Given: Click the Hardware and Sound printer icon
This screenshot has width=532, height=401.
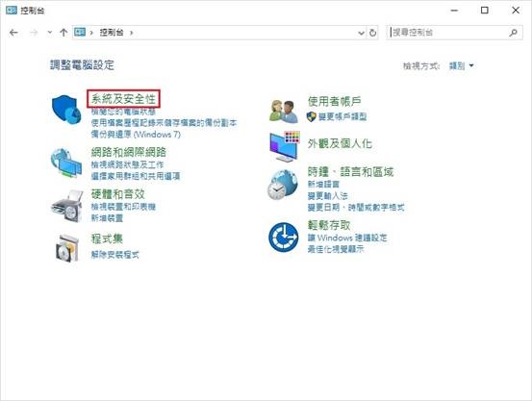Looking at the screenshot, I should (x=67, y=206).
